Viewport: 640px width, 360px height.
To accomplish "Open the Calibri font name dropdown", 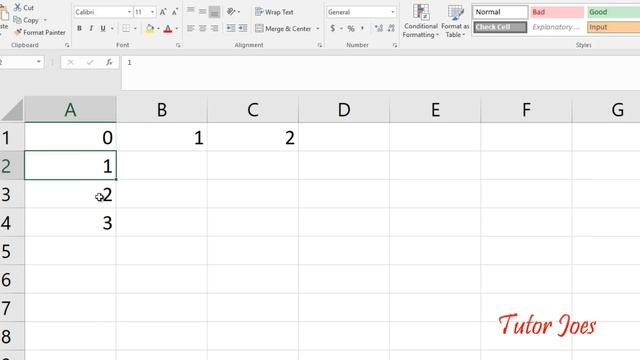I will (x=129, y=12).
